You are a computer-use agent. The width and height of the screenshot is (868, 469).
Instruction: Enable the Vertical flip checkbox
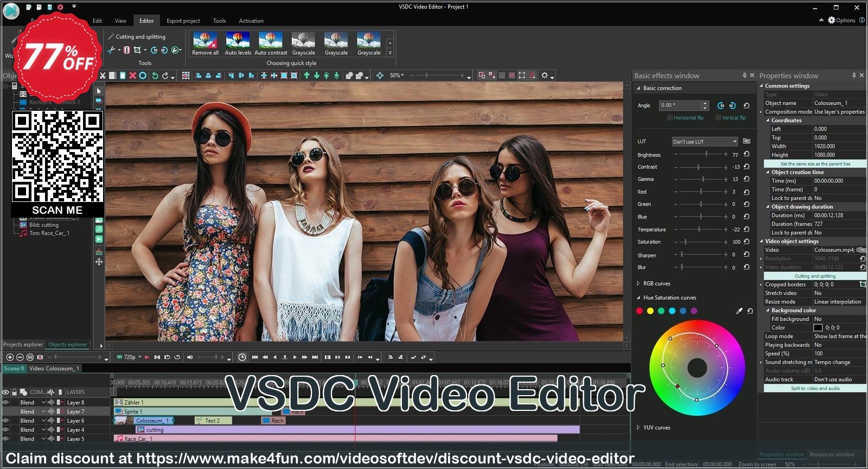click(718, 118)
